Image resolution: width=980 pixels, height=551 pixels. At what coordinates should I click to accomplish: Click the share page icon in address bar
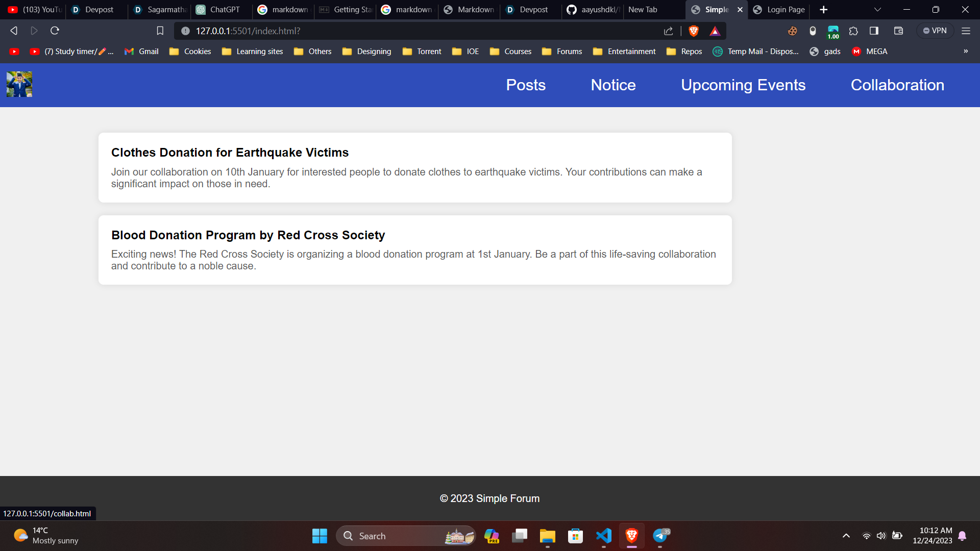click(668, 31)
